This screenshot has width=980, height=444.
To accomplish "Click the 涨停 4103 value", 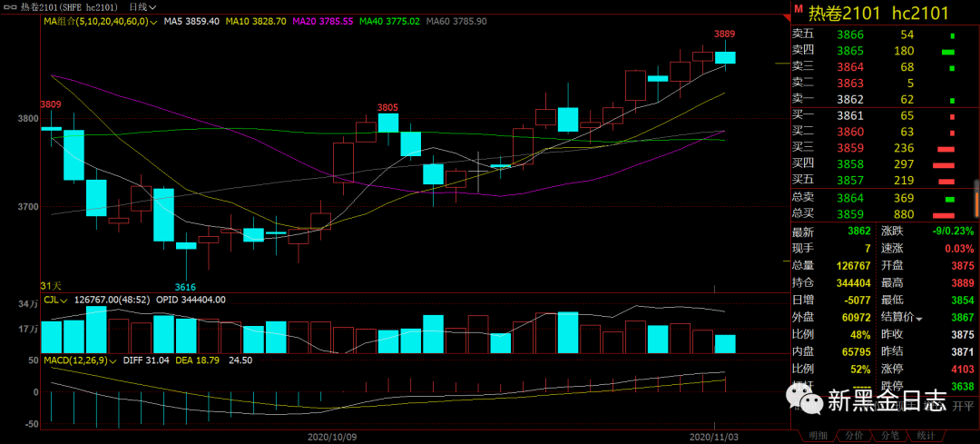I will [x=963, y=369].
